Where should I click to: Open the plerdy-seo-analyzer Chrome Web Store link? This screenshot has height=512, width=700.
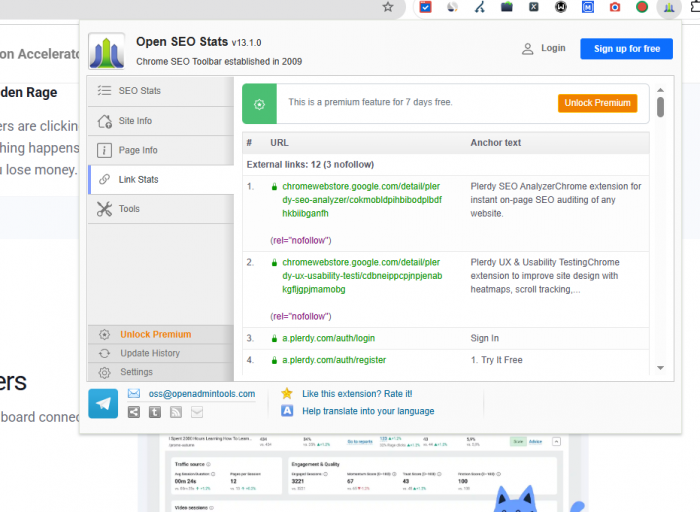[x=362, y=200]
